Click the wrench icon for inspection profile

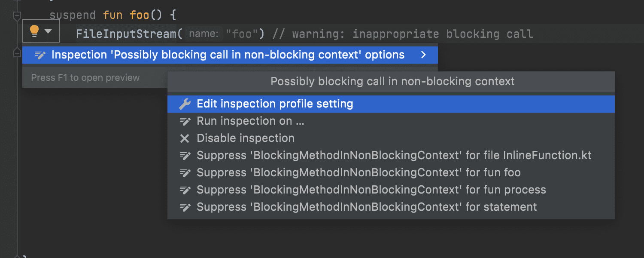(x=185, y=104)
